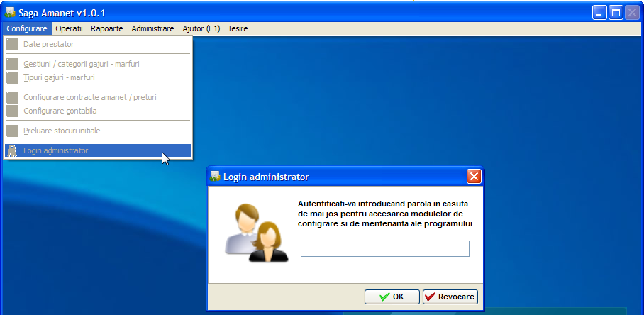Click the Login administrator dialog title icon
Image resolution: width=644 pixels, height=315 pixels.
click(215, 177)
